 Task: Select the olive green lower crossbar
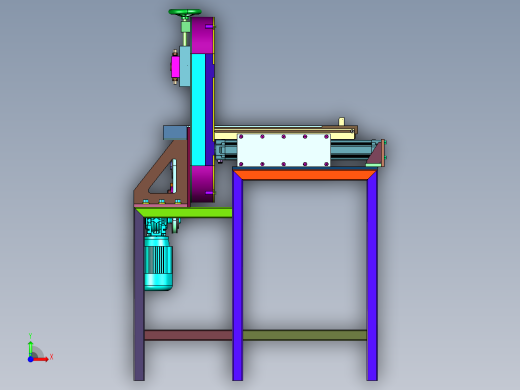click(305, 335)
